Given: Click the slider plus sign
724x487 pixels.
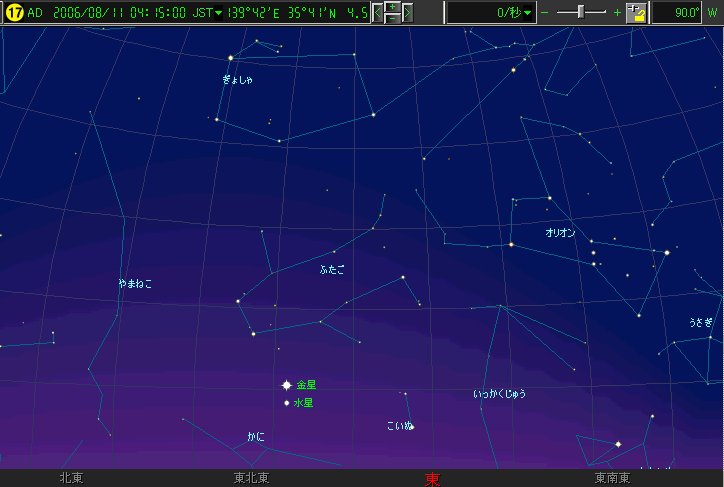Looking at the screenshot, I should (x=616, y=13).
